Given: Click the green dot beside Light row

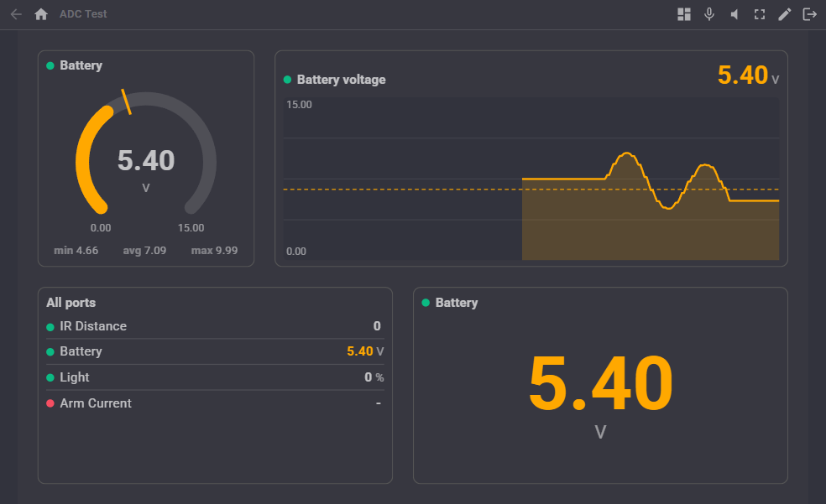Looking at the screenshot, I should click(x=50, y=377).
